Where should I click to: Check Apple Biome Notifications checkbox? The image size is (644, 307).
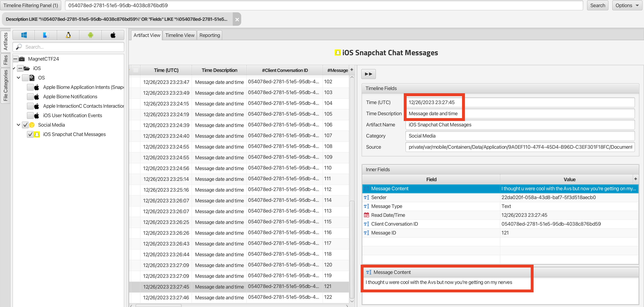click(30, 97)
